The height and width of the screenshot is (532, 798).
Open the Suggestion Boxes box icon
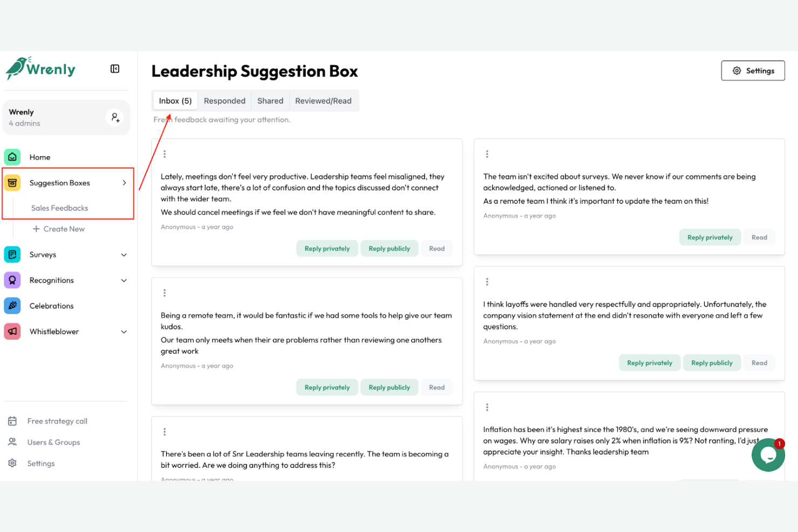tap(12, 183)
